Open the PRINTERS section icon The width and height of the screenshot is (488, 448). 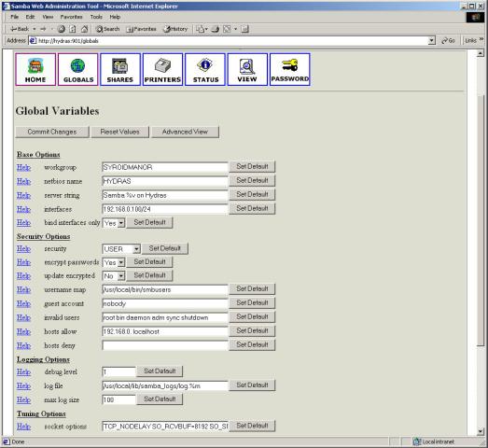pyautogui.click(x=162, y=69)
